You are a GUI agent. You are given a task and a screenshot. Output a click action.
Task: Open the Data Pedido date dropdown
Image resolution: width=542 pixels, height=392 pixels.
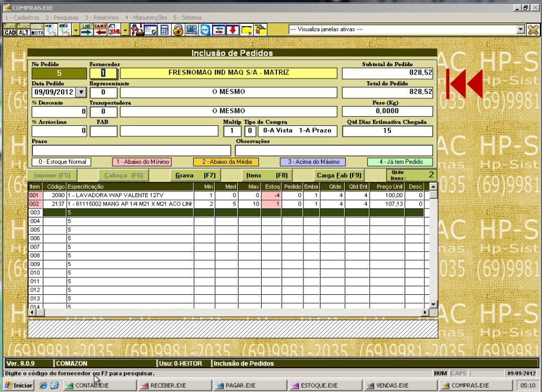click(81, 92)
